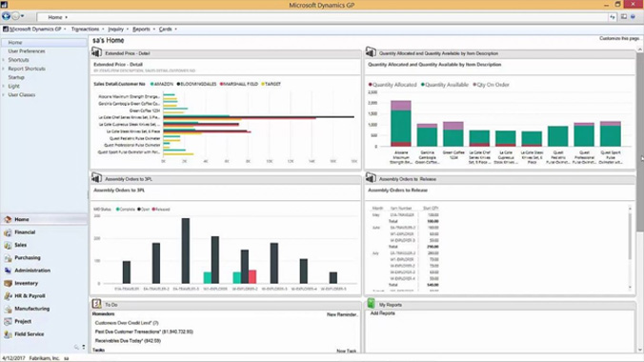Click the Quantity Available legend marker
Screen dimensions: 644x362
pyautogui.click(x=423, y=85)
